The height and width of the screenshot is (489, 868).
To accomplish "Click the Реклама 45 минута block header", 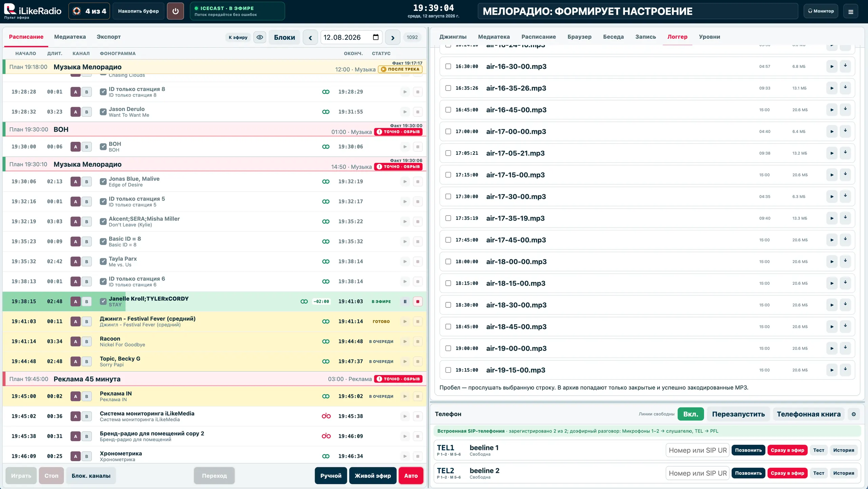I will [214, 379].
